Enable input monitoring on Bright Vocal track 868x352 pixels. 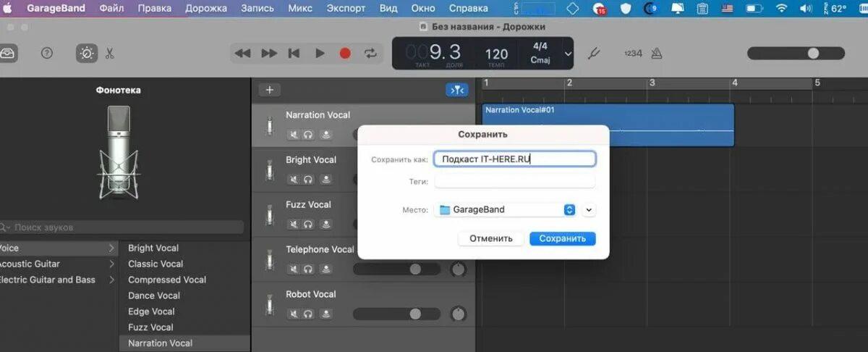pyautogui.click(x=325, y=180)
